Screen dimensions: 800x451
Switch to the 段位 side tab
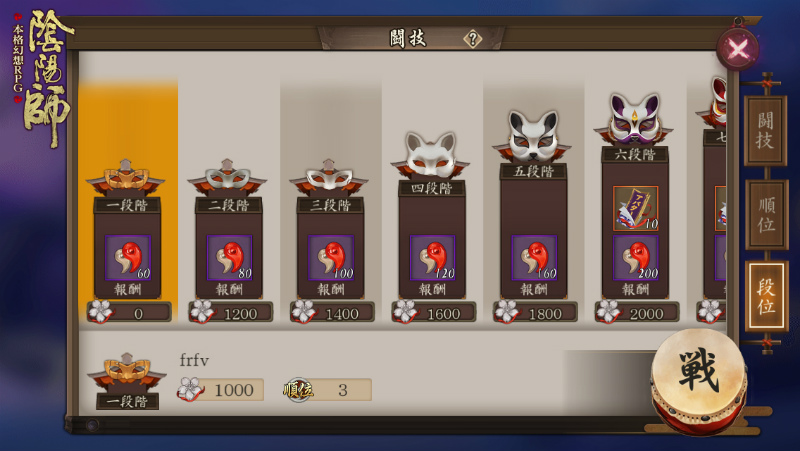click(766, 296)
